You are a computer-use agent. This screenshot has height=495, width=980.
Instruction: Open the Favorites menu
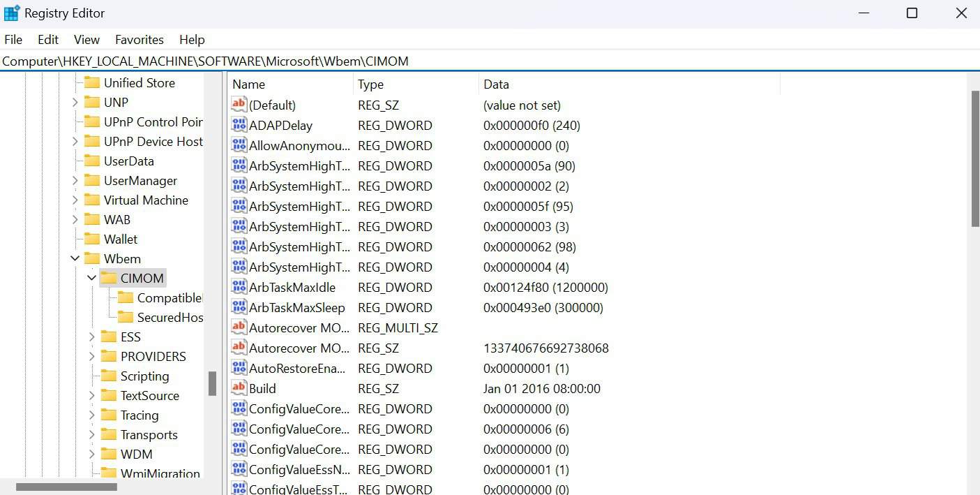click(140, 40)
